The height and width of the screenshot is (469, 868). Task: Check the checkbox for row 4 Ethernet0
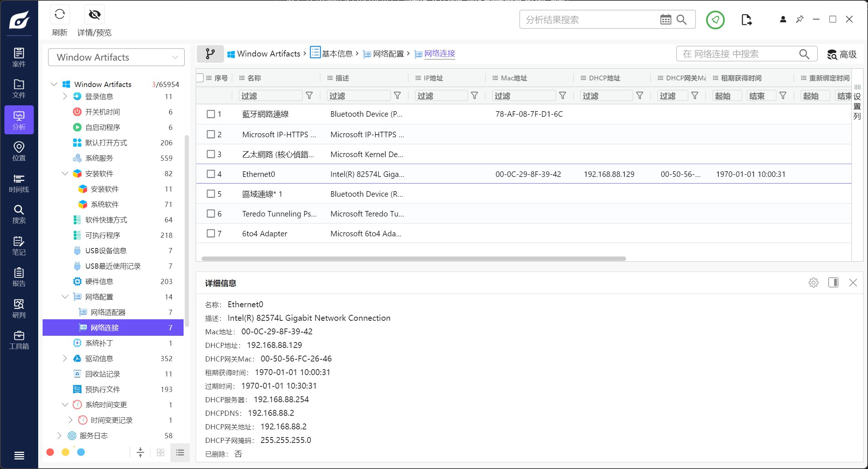(211, 174)
